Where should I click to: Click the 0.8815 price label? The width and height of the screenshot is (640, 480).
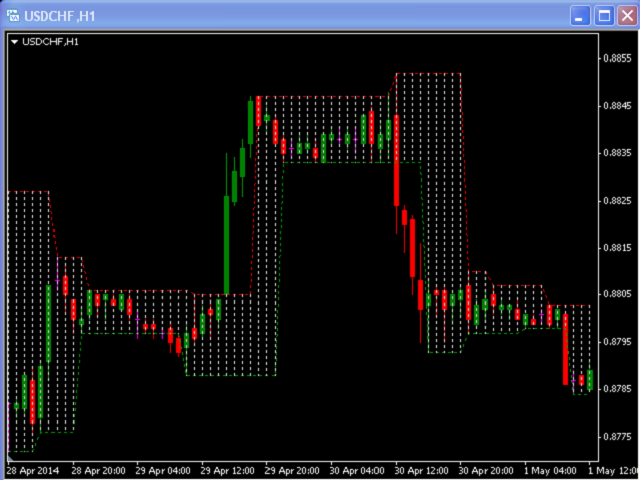point(617,248)
